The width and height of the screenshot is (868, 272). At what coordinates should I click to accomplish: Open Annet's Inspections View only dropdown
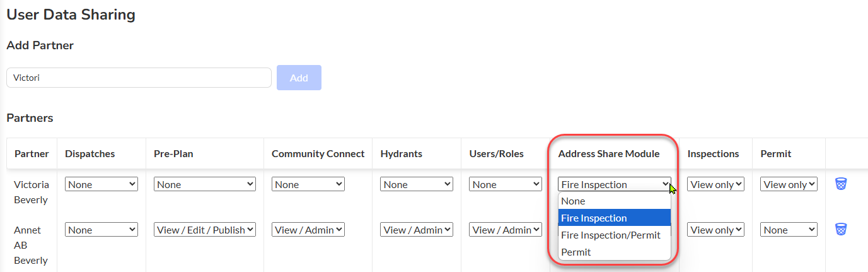(715, 230)
